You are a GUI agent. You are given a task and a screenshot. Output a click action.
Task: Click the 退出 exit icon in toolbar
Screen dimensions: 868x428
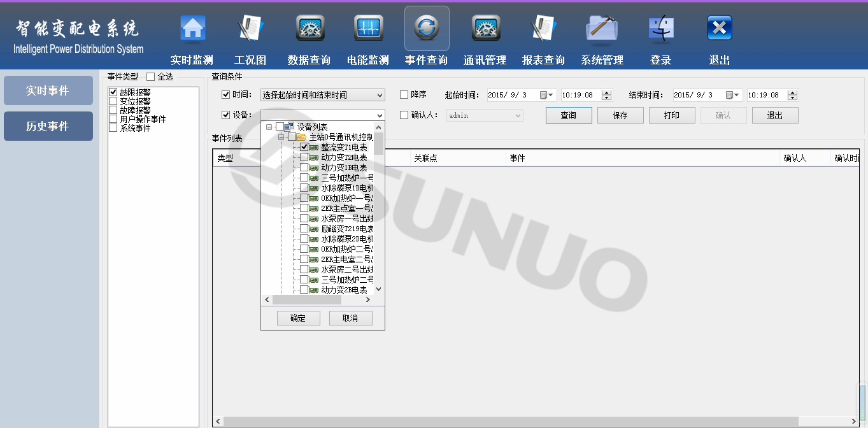720,29
